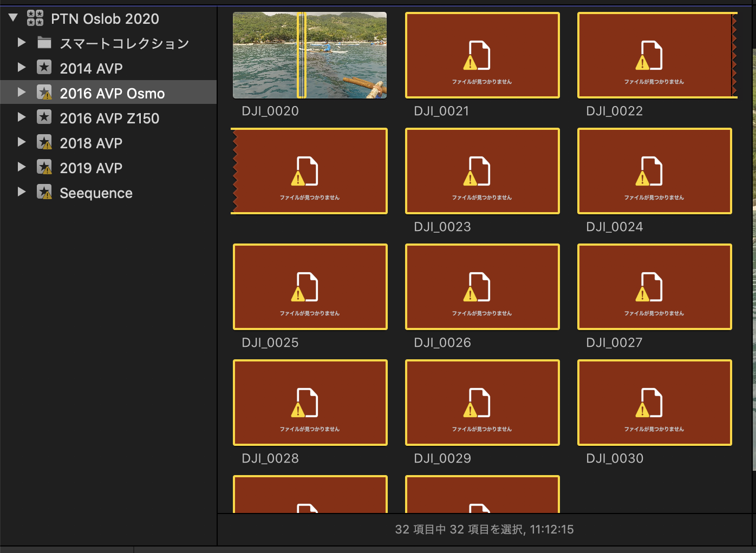Click the DJI_0028 clip name
Image resolution: width=756 pixels, height=553 pixels.
pos(270,458)
